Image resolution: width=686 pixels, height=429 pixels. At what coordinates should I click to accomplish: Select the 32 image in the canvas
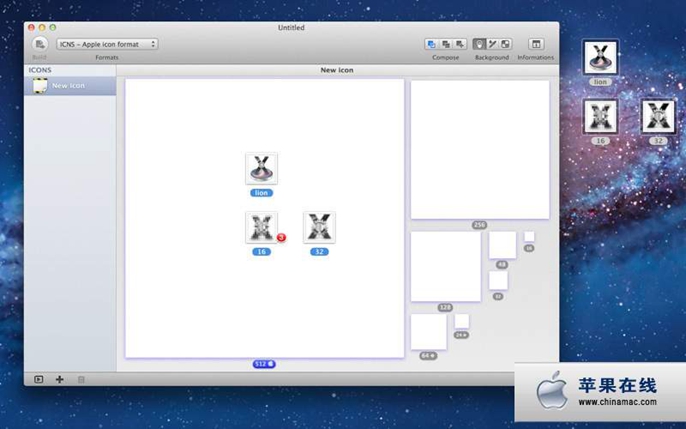click(x=319, y=227)
